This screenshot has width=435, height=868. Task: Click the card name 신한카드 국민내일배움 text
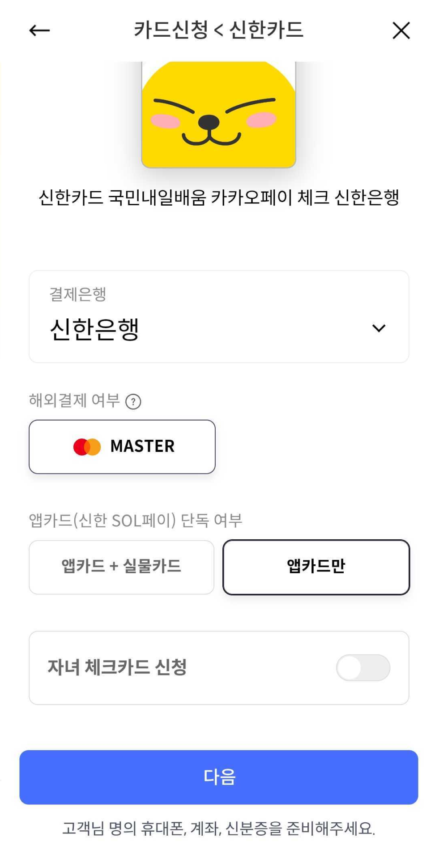pyautogui.click(x=218, y=198)
